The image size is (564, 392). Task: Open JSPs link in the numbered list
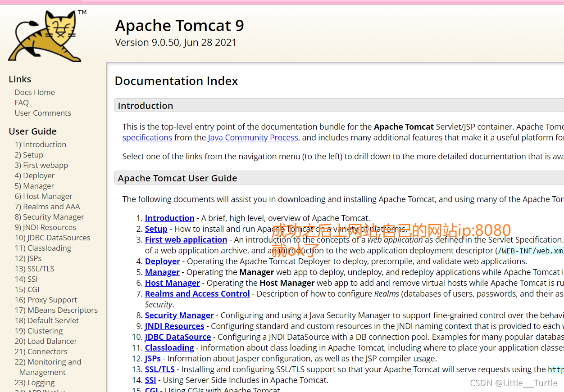tap(153, 358)
